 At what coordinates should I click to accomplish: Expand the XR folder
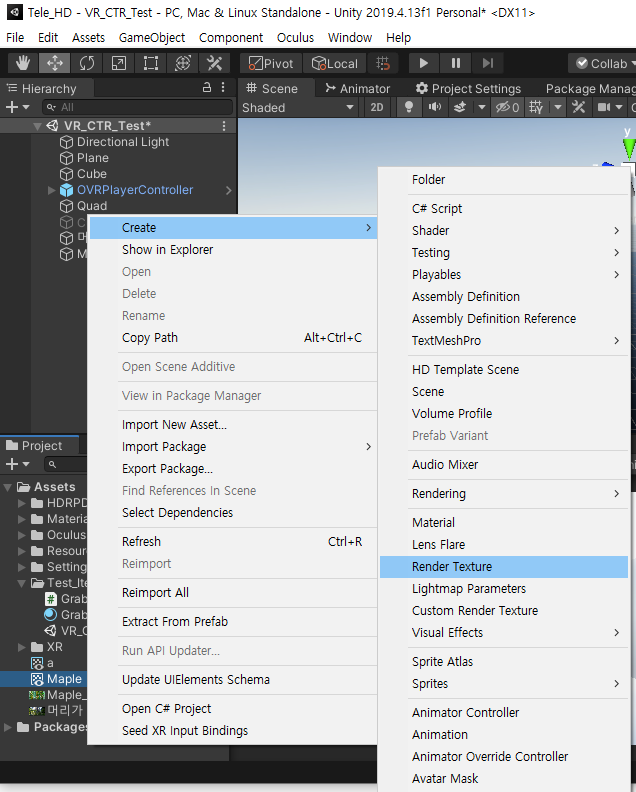point(22,647)
